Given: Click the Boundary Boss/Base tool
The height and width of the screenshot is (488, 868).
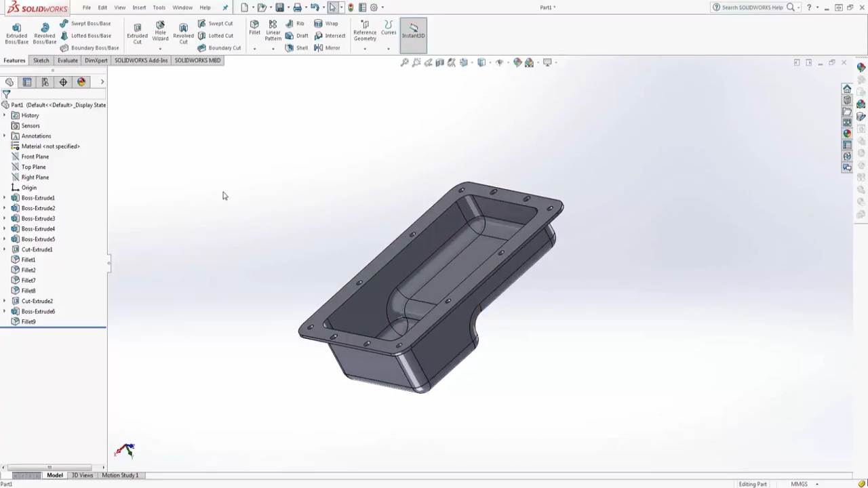Looking at the screenshot, I should tap(89, 48).
